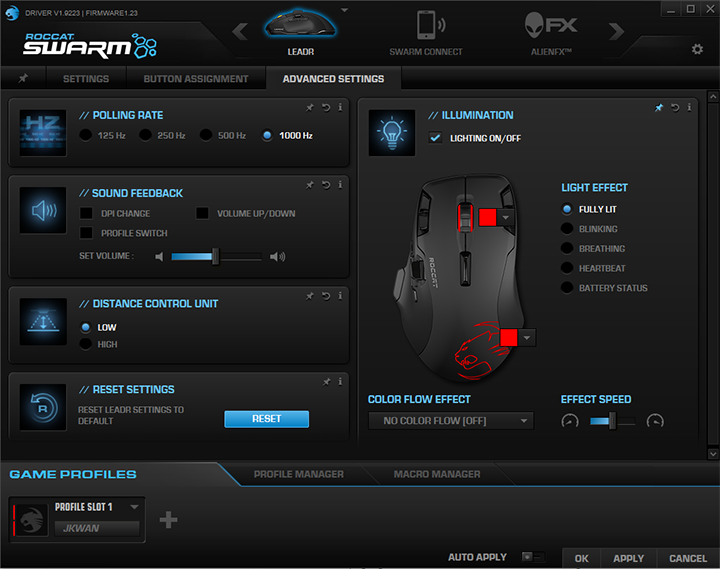Viewport: 720px width, 569px height.
Task: Open the gear settings icon
Action: 697,49
